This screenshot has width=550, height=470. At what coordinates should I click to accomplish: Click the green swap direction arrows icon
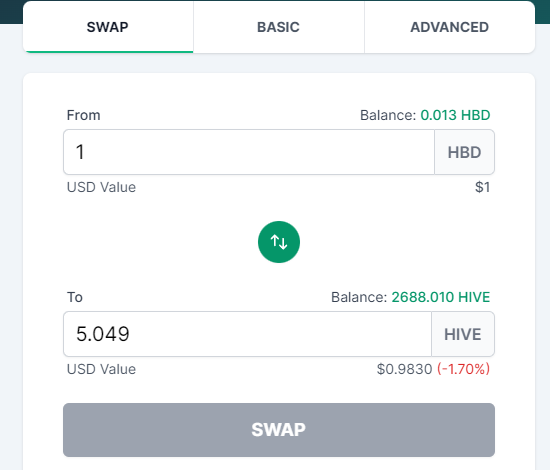279,242
